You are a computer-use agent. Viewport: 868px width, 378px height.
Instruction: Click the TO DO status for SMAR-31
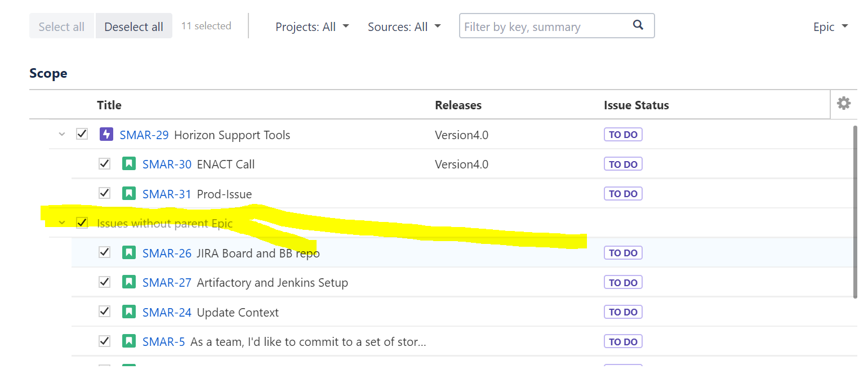(623, 194)
